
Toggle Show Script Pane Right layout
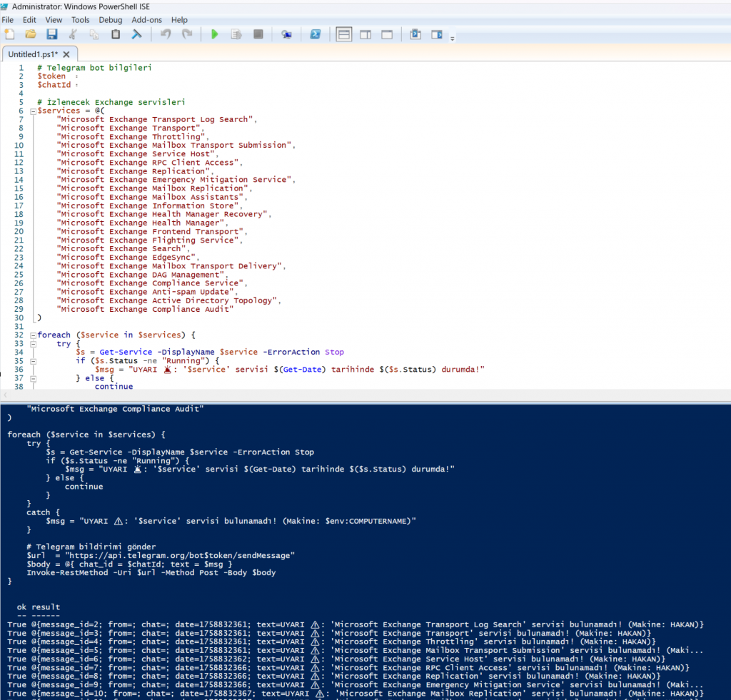tap(365, 34)
